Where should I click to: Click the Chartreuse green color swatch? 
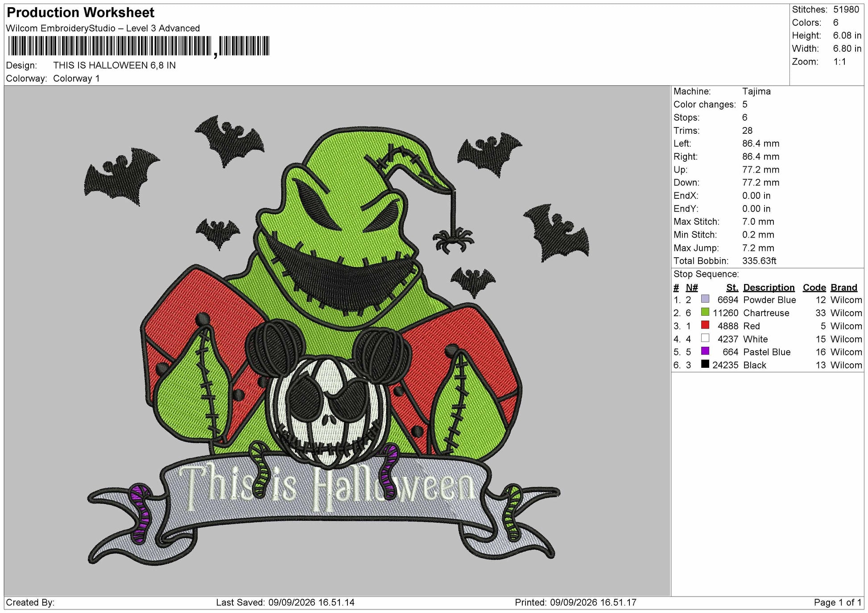point(705,312)
